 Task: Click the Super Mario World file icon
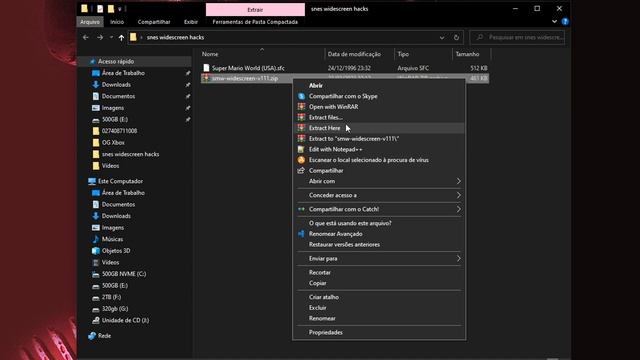tap(206, 68)
